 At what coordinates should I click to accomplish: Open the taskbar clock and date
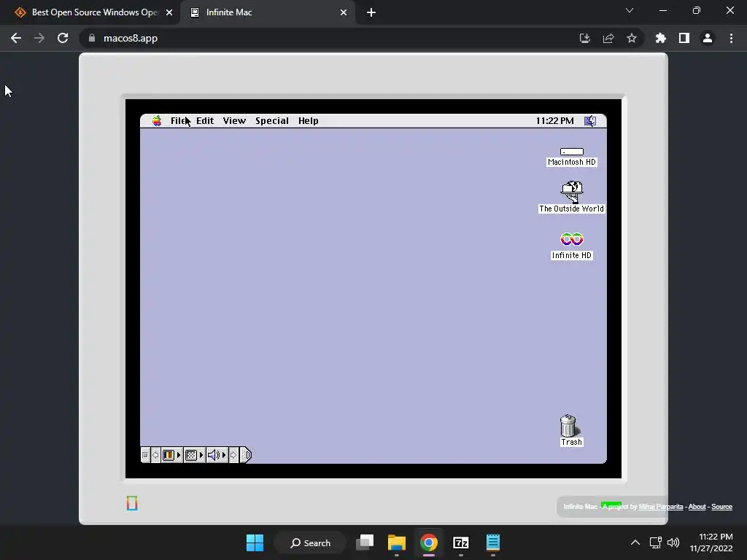(x=711, y=542)
